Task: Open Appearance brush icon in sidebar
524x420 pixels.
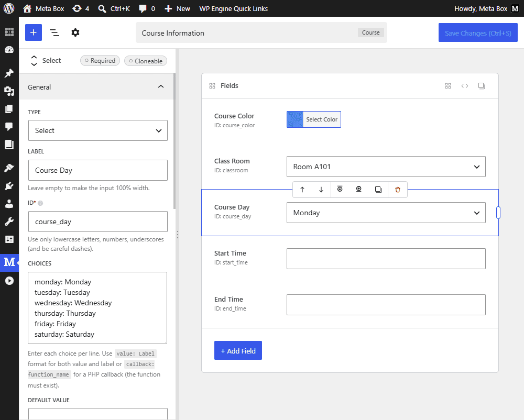Action: [x=9, y=168]
